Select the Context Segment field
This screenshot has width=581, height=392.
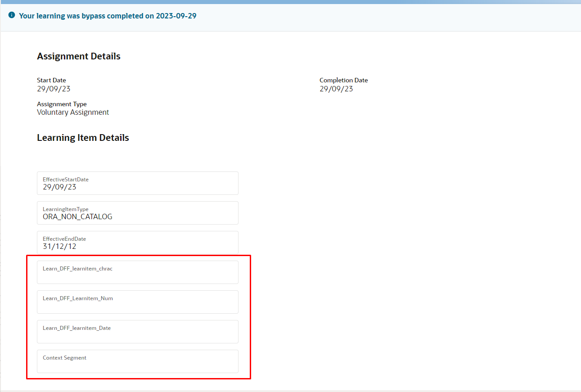point(137,361)
